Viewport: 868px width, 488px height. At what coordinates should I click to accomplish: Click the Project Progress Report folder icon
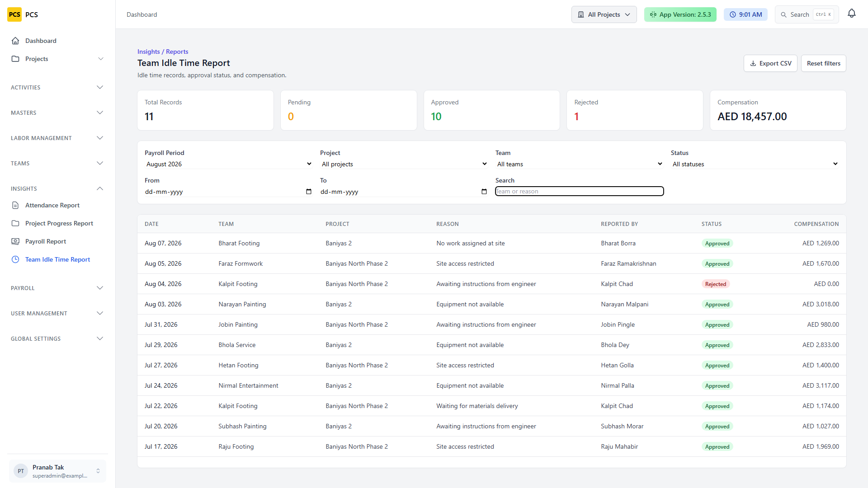coord(15,223)
